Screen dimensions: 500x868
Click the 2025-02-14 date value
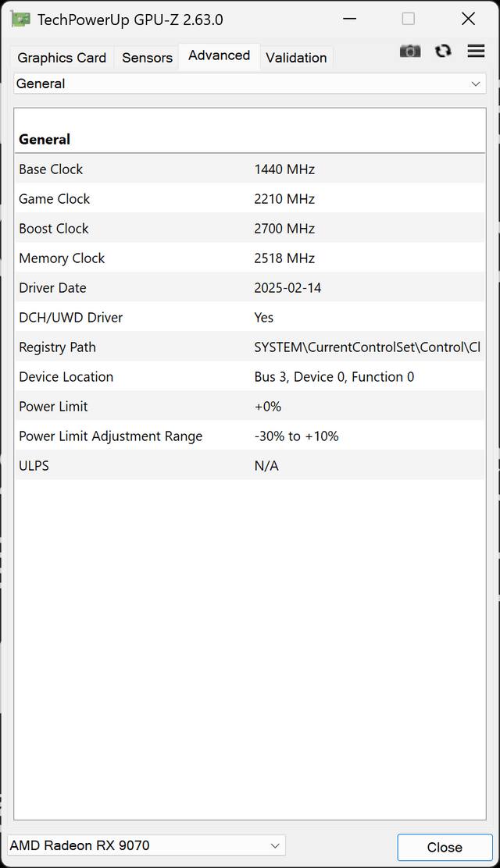pos(287,288)
